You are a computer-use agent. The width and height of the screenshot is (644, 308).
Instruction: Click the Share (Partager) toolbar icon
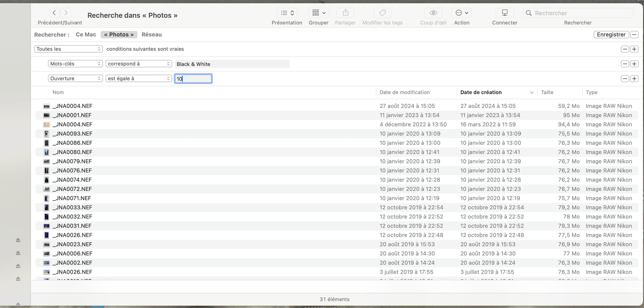pyautogui.click(x=345, y=13)
